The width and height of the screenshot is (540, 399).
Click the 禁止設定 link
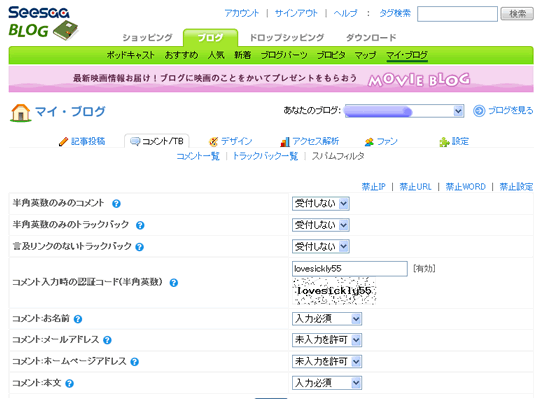[516, 187]
